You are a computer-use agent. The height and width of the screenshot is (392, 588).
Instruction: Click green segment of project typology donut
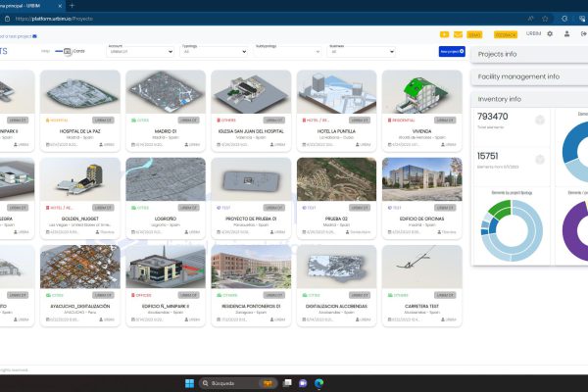point(502,209)
